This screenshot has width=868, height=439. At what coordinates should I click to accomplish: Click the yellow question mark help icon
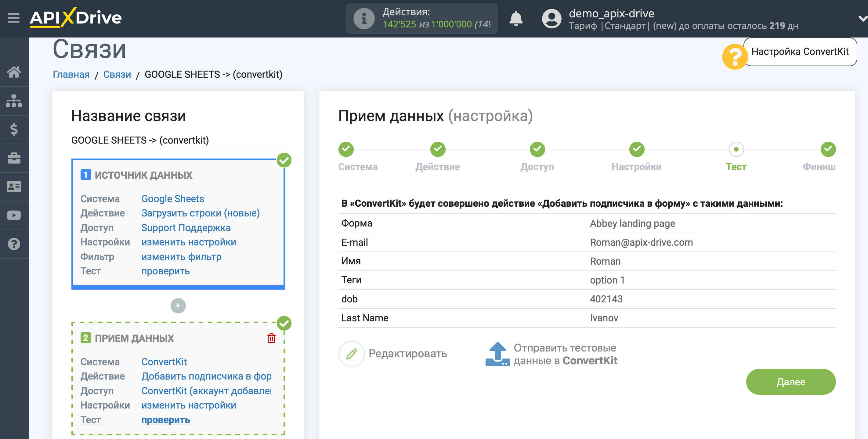[x=735, y=57]
